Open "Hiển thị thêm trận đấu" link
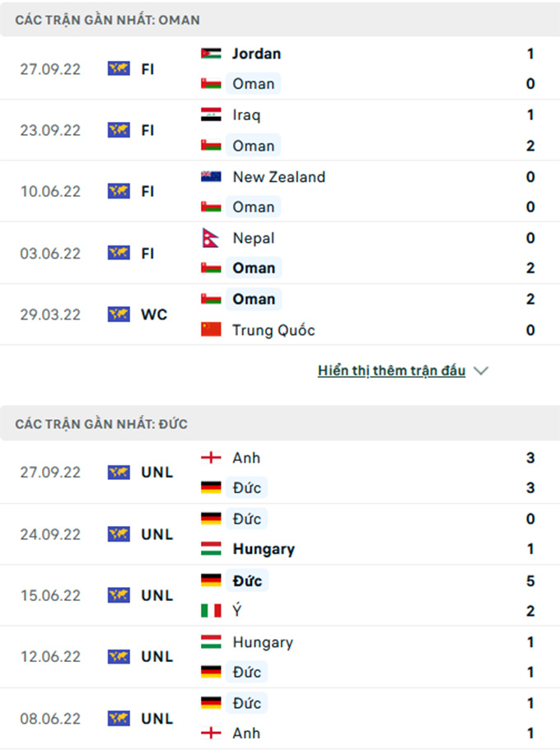 coord(391,371)
